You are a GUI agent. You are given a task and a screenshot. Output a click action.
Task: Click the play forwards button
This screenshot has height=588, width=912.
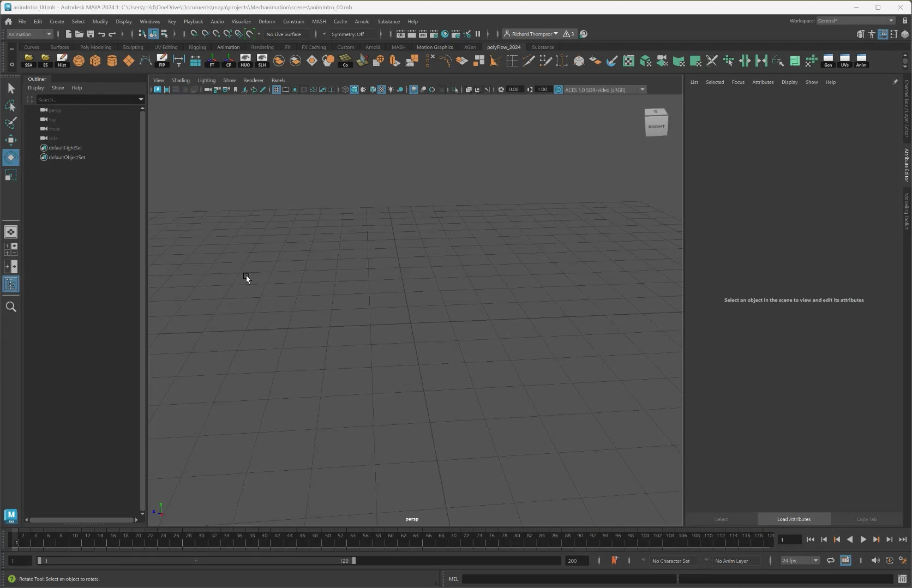click(863, 539)
